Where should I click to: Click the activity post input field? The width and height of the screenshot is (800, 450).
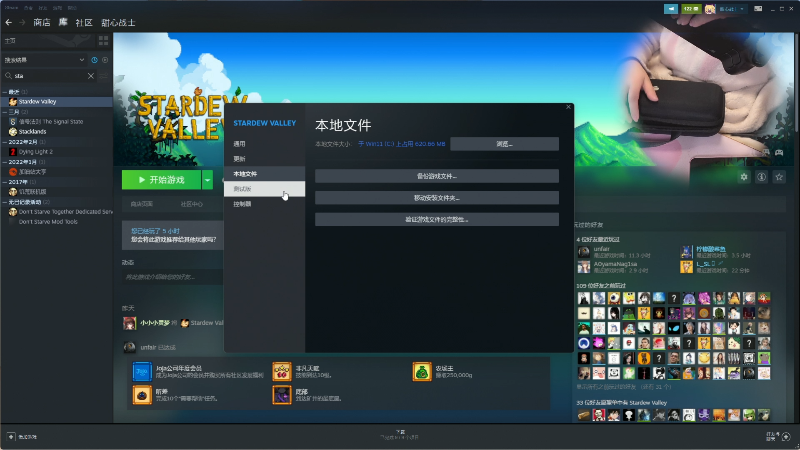click(x=172, y=277)
